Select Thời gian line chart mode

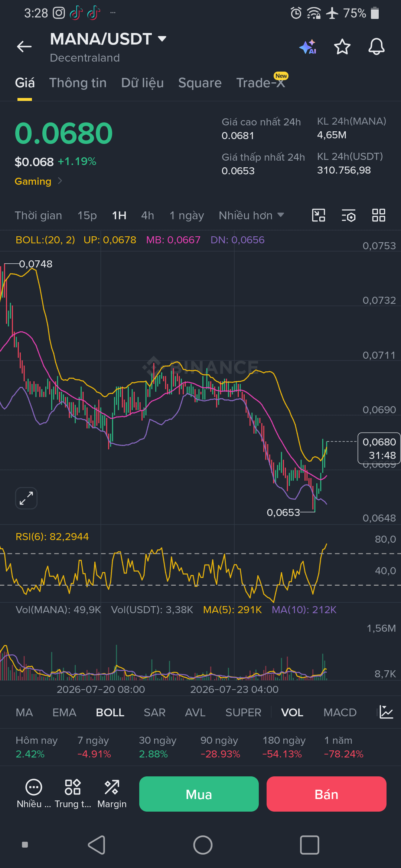pyautogui.click(x=38, y=216)
